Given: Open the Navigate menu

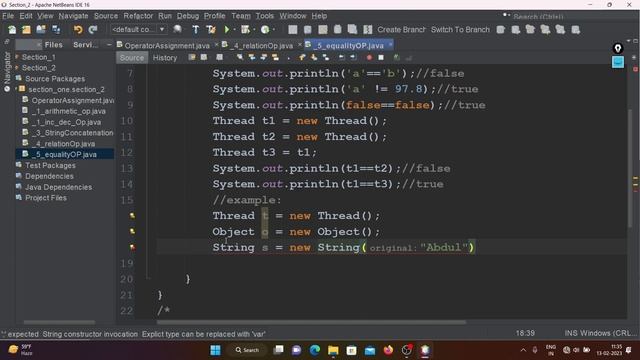Looking at the screenshot, I should 73,16.
